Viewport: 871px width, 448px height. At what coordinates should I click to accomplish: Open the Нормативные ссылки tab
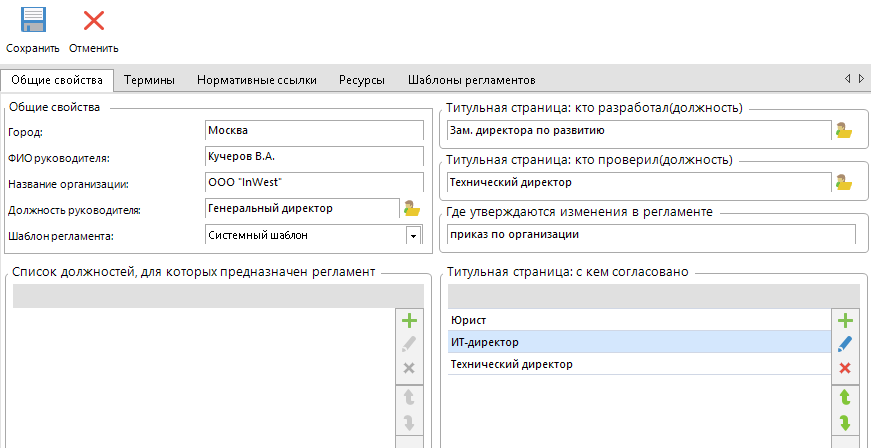point(257,79)
